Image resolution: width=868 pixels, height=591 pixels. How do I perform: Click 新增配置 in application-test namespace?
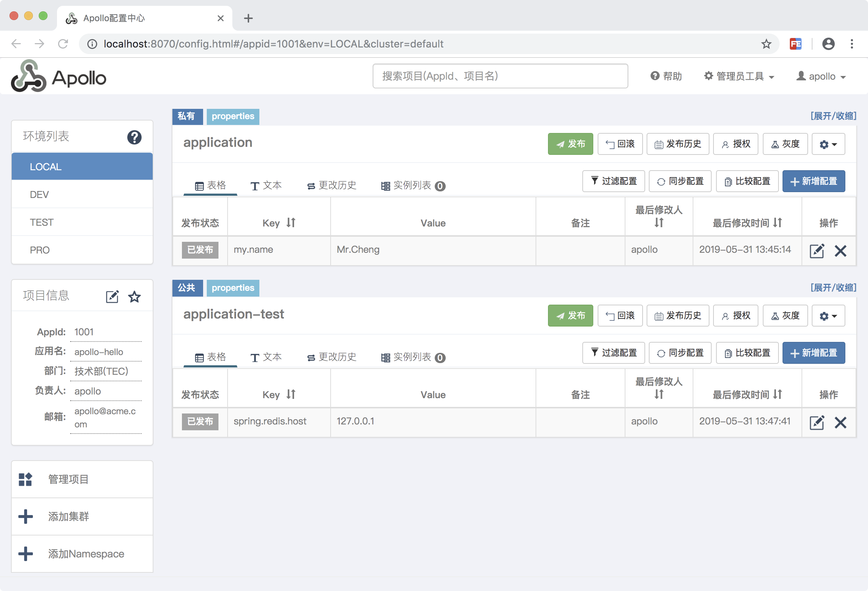[814, 353]
